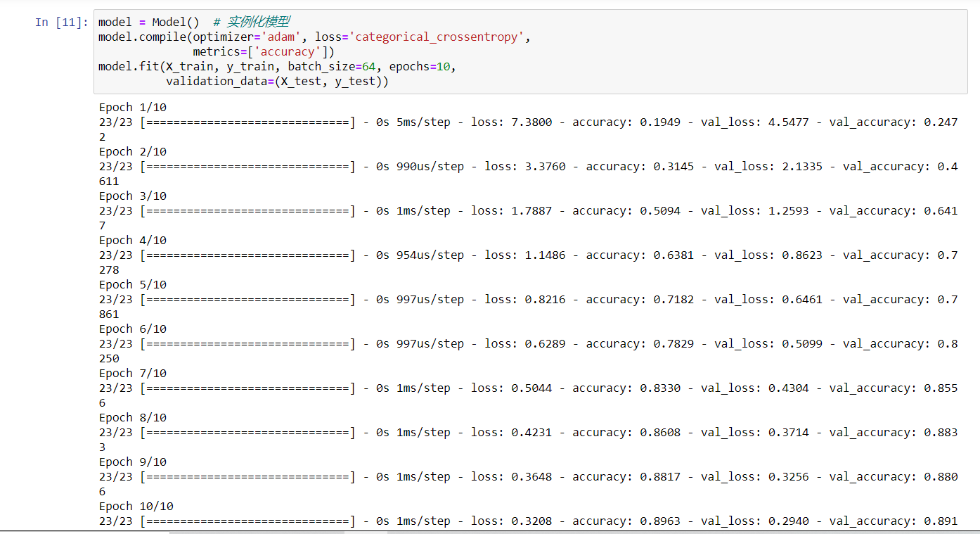
Task: Click the 'Epoch 7/10' output line
Action: pos(133,374)
